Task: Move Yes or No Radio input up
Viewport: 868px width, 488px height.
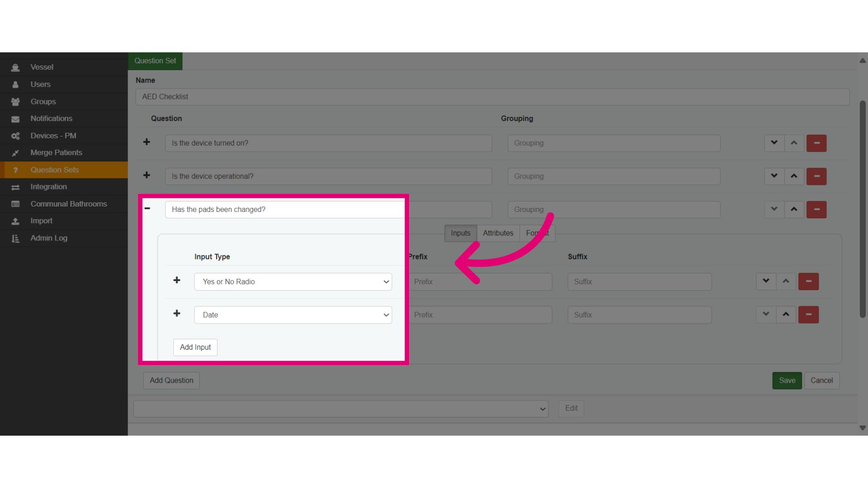Action: pos(786,281)
